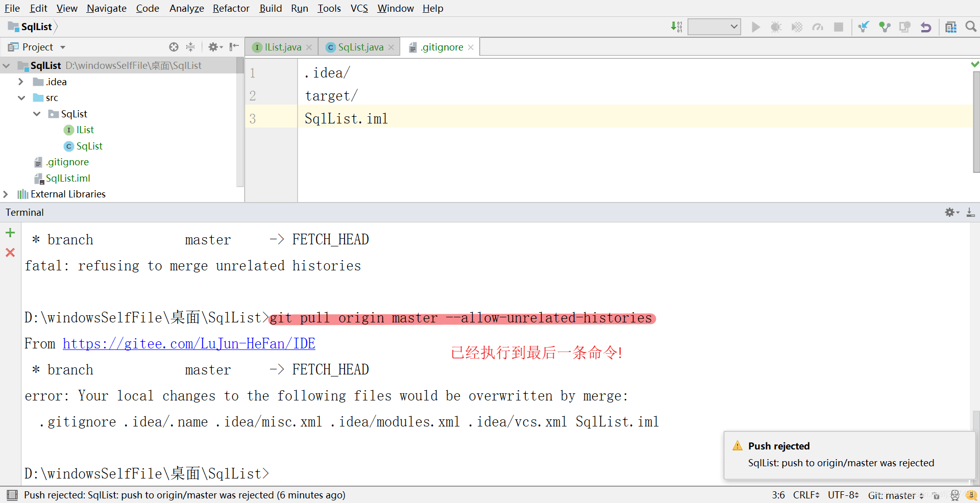This screenshot has height=503, width=980.
Task: Close the SqList.java tab
Action: 391,47
